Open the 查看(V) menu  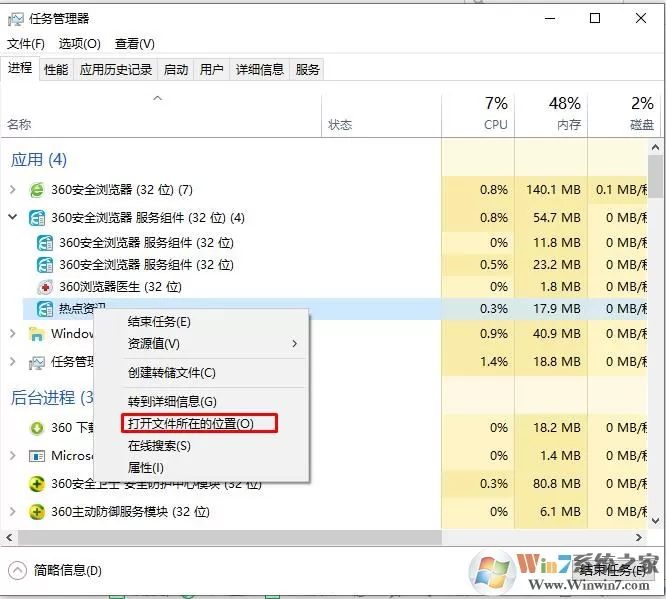coord(135,44)
